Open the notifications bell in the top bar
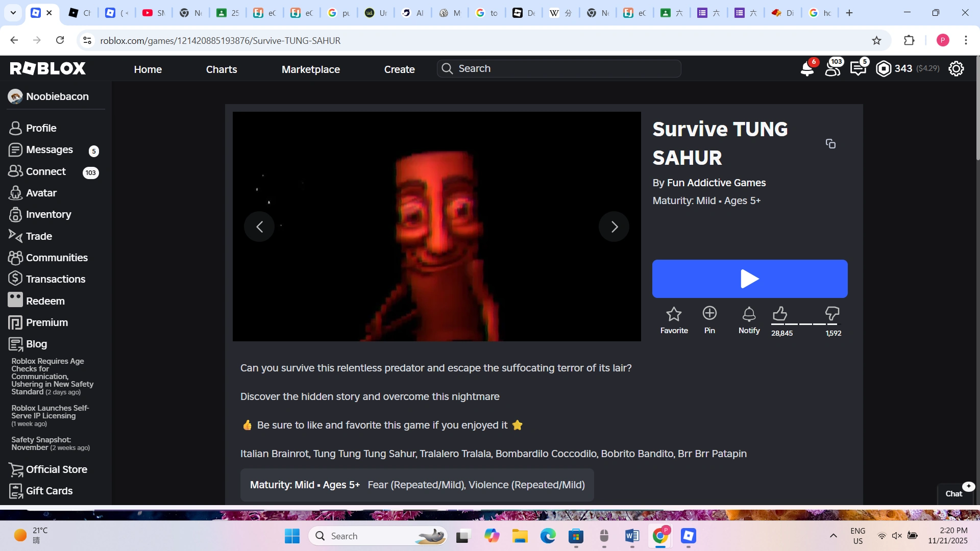Viewport: 980px width, 551px height. click(x=807, y=68)
